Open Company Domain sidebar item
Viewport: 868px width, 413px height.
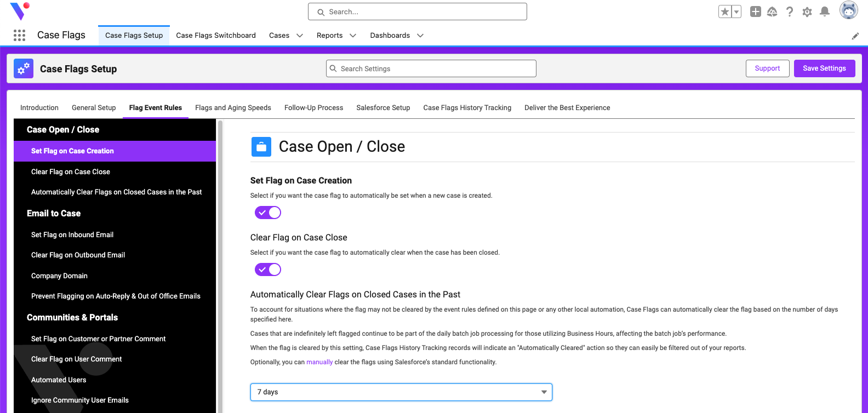point(115,276)
